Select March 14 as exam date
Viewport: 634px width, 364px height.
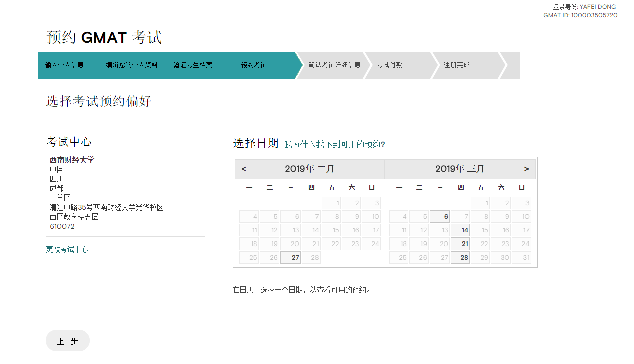click(x=460, y=230)
